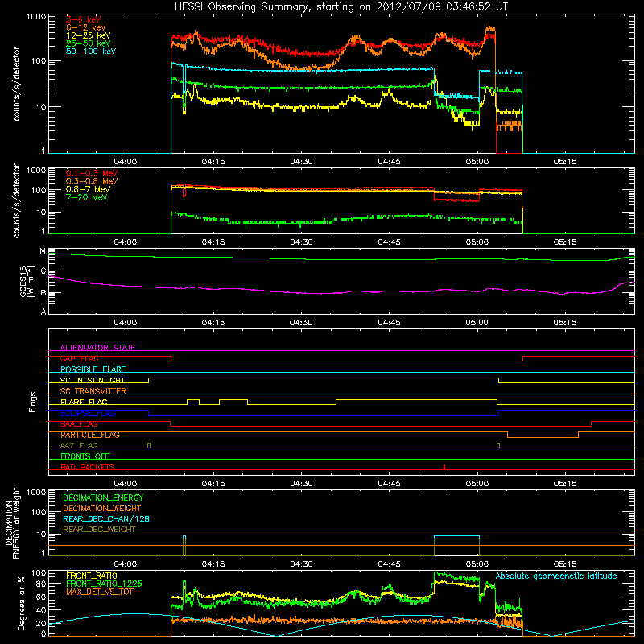Screen dimensions: 644x644
Task: Click the first FLARE_FLAG raised pulse
Action: tap(193, 402)
